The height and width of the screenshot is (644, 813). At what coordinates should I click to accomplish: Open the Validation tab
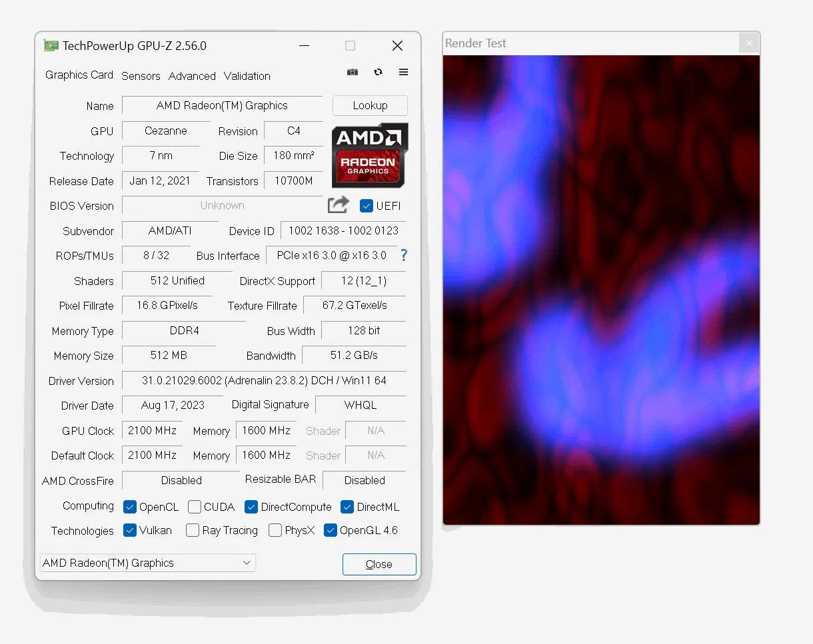(x=247, y=76)
